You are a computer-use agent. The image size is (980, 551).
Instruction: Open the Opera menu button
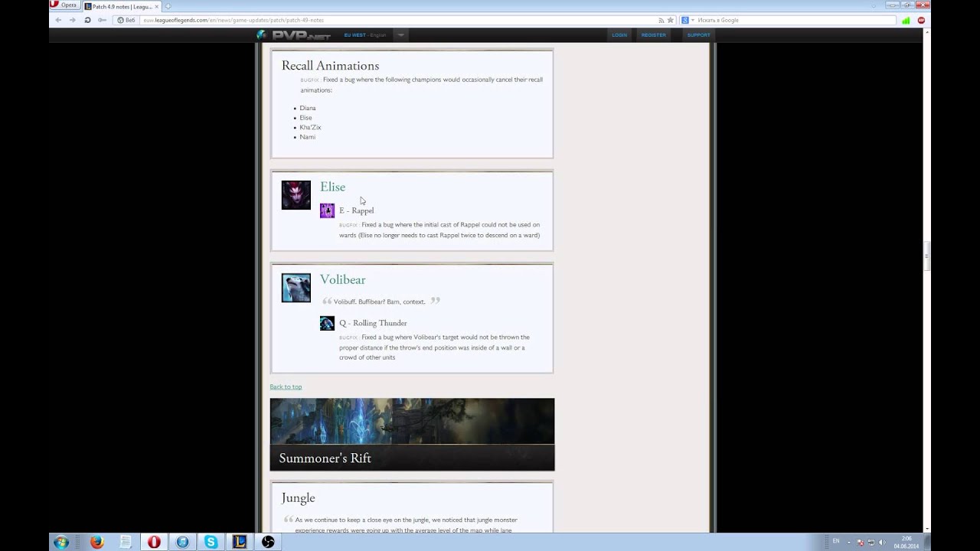pos(64,5)
